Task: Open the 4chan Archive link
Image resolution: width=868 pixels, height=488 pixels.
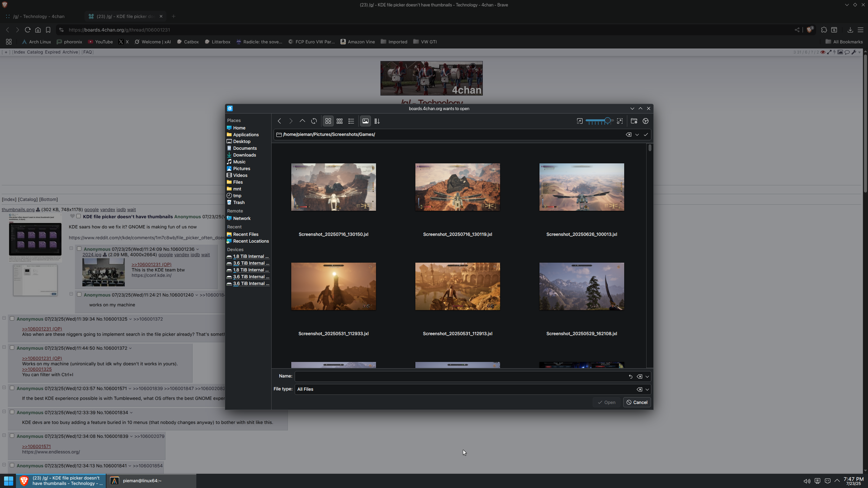Action: coord(70,52)
